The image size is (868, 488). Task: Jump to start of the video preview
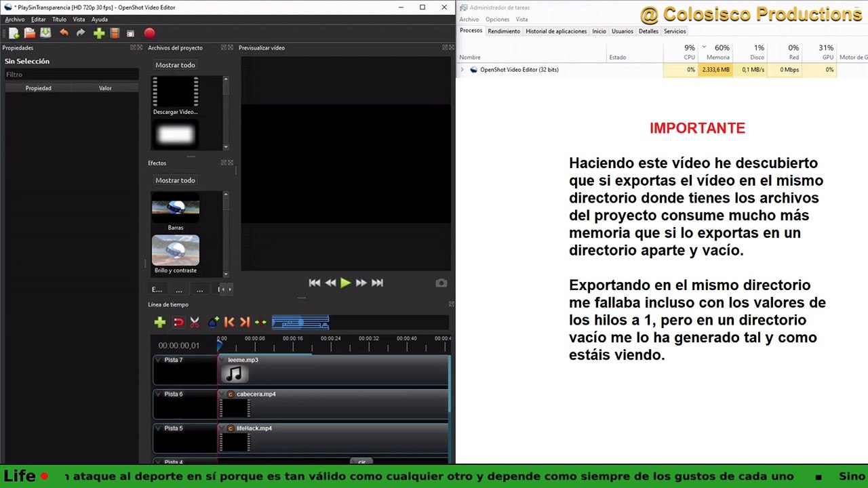click(315, 283)
